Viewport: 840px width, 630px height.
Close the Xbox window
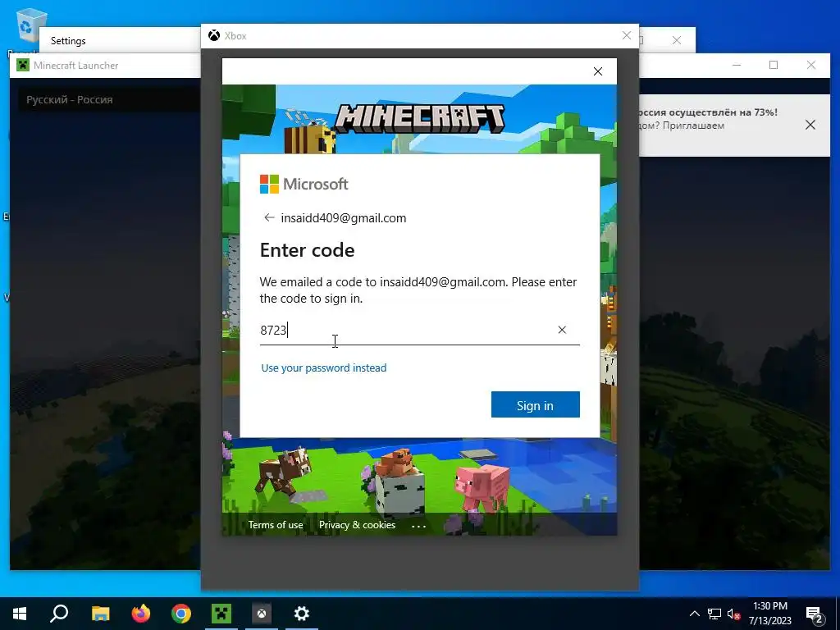626,35
